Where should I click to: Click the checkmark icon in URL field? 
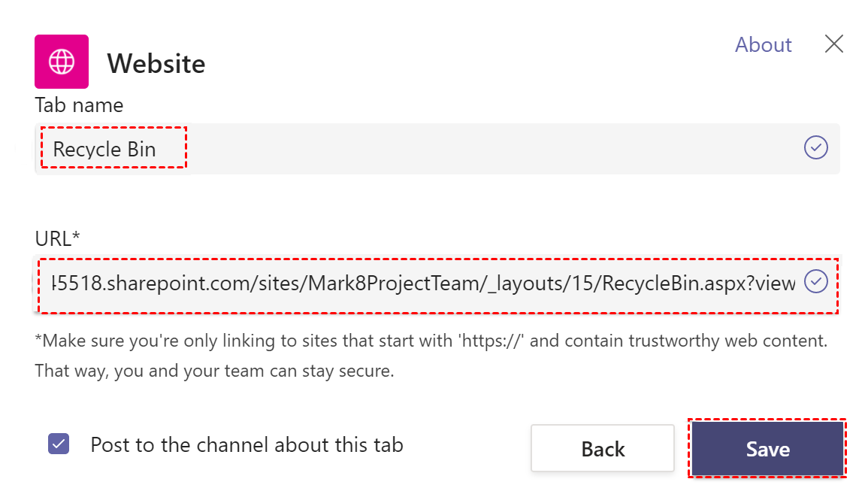tap(815, 281)
